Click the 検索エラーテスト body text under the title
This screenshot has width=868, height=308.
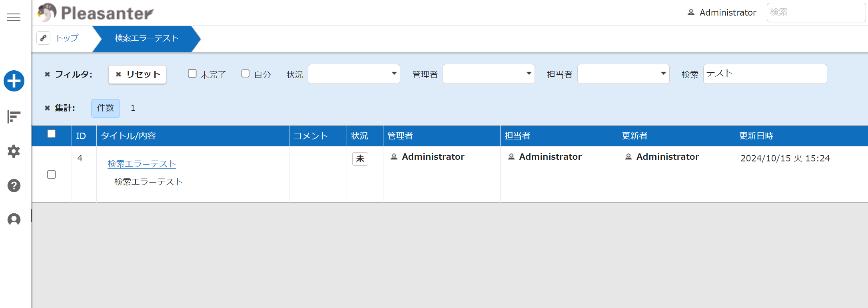[x=148, y=182]
